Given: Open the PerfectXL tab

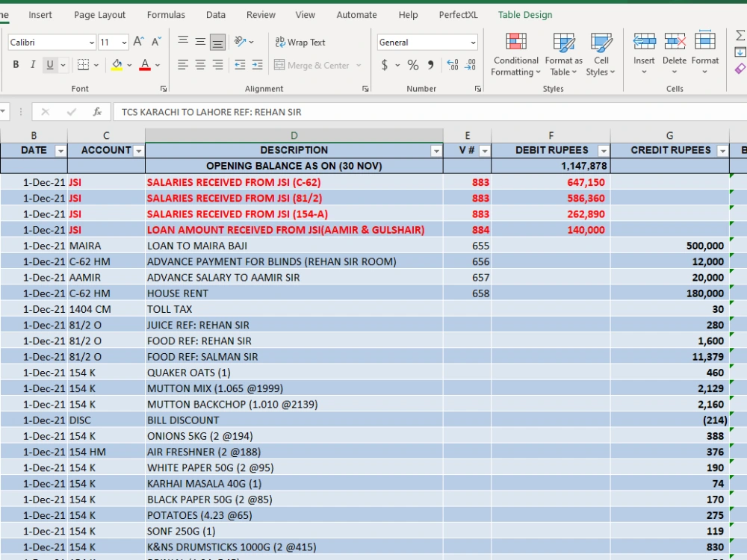Looking at the screenshot, I should point(459,15).
